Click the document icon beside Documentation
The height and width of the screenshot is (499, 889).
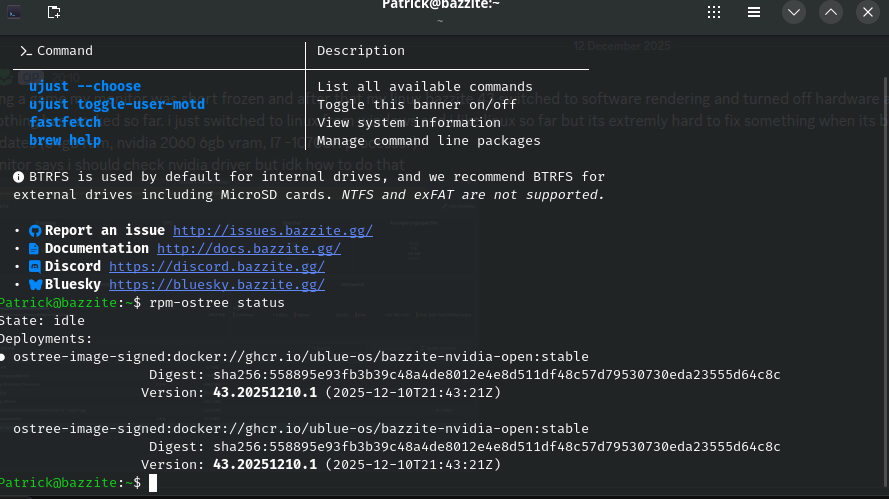pos(35,249)
